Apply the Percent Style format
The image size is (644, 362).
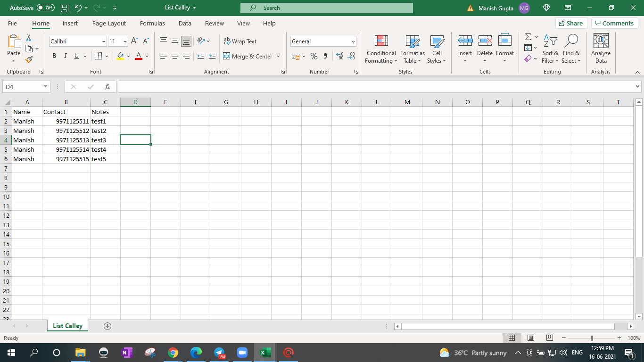(x=314, y=57)
